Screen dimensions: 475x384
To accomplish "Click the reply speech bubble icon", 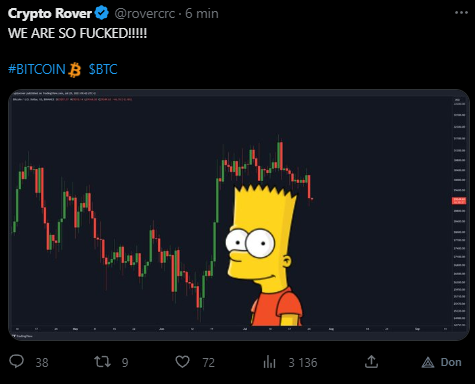I will tap(16, 361).
